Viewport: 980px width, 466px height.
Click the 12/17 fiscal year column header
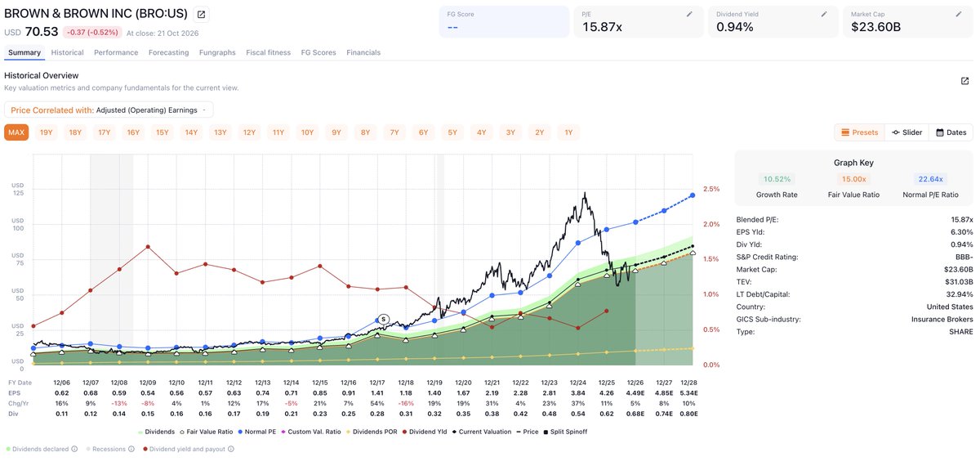(377, 383)
